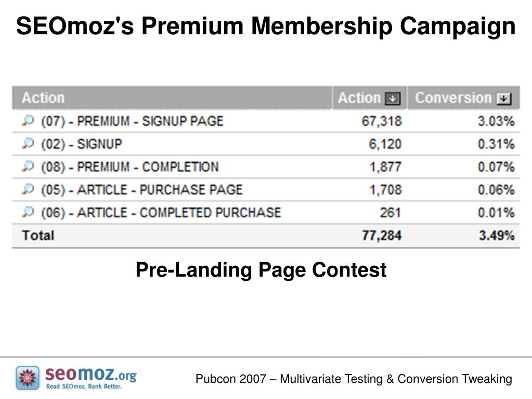Sort by Conversion column arrow icon
The image size is (532, 399).
click(x=504, y=99)
